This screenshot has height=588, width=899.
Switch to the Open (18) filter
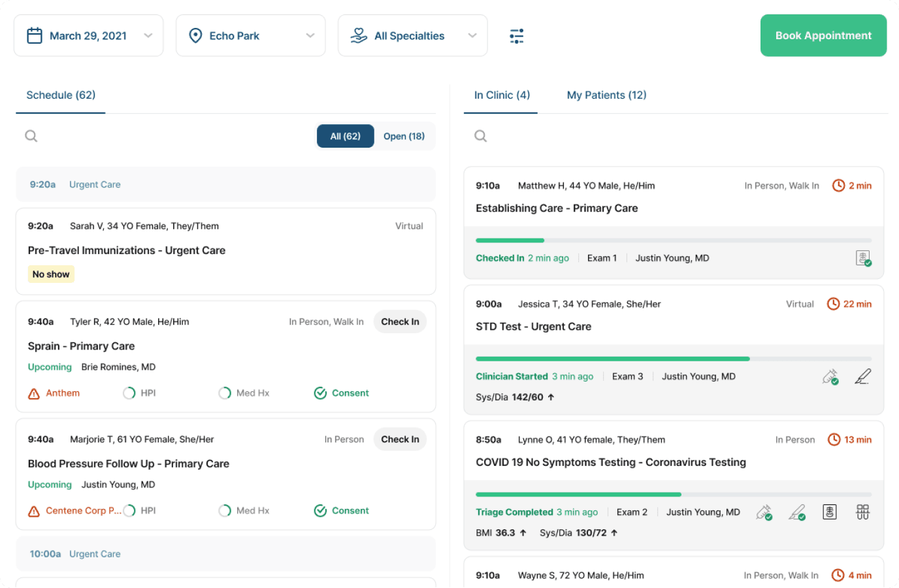pos(404,136)
